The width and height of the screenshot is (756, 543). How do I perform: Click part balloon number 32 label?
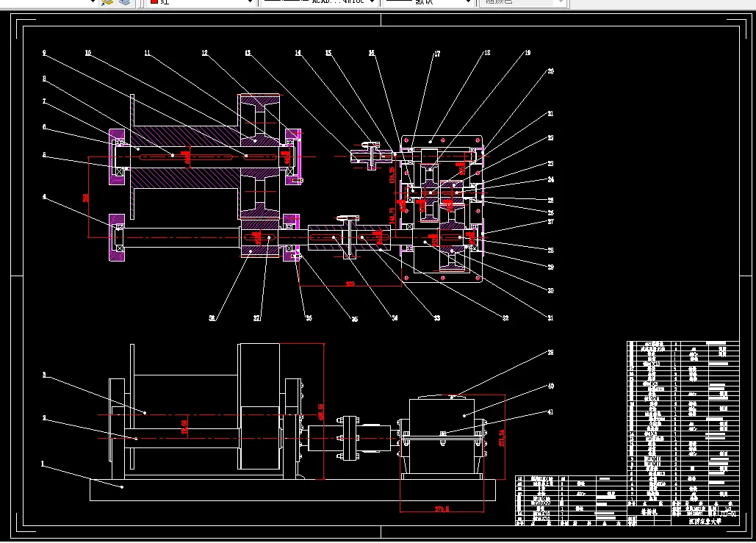click(505, 318)
